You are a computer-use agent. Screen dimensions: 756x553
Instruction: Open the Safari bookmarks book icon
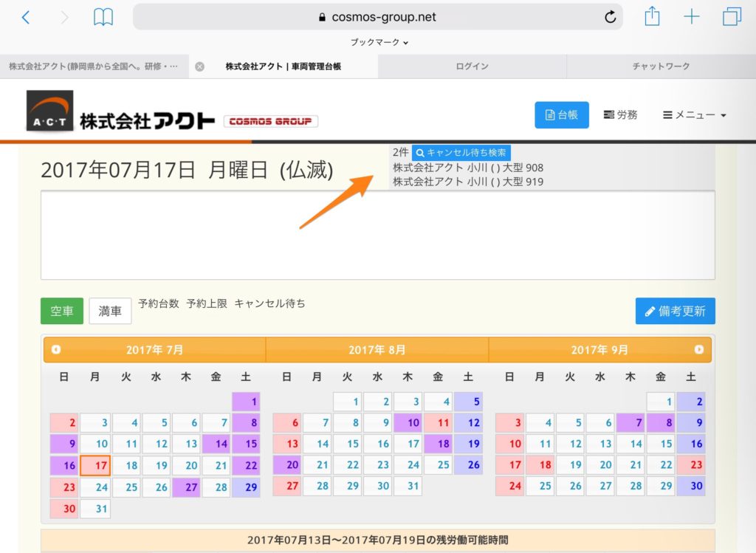pyautogui.click(x=103, y=17)
